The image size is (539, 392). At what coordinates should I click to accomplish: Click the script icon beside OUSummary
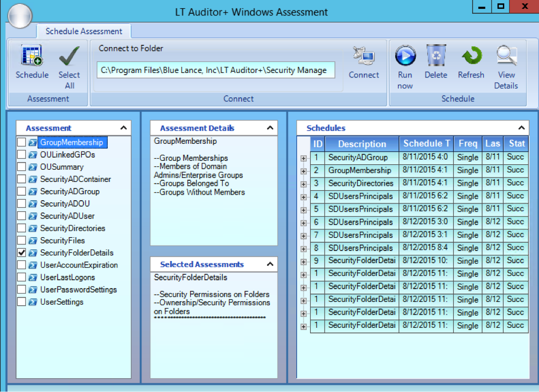33,167
